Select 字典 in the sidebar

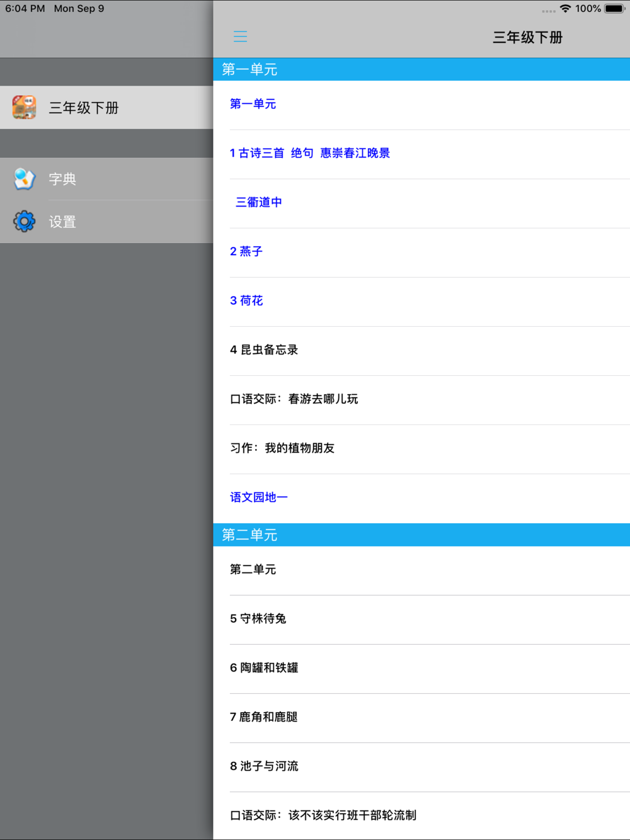pos(106,179)
